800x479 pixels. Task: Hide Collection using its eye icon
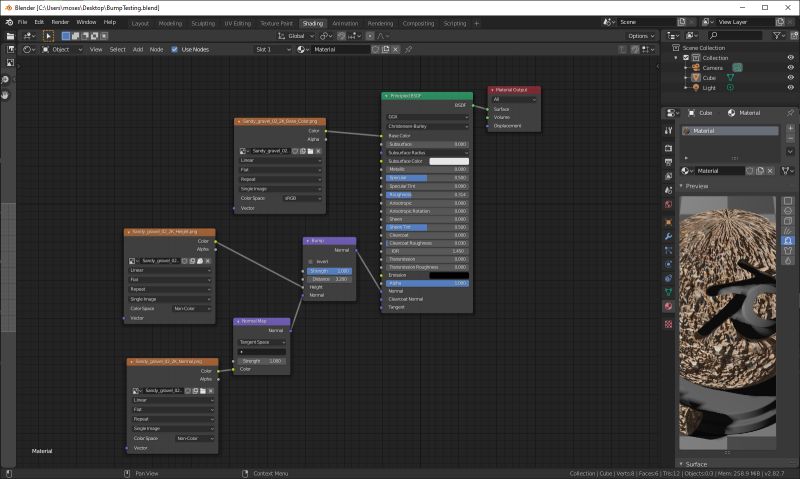[x=790, y=58]
